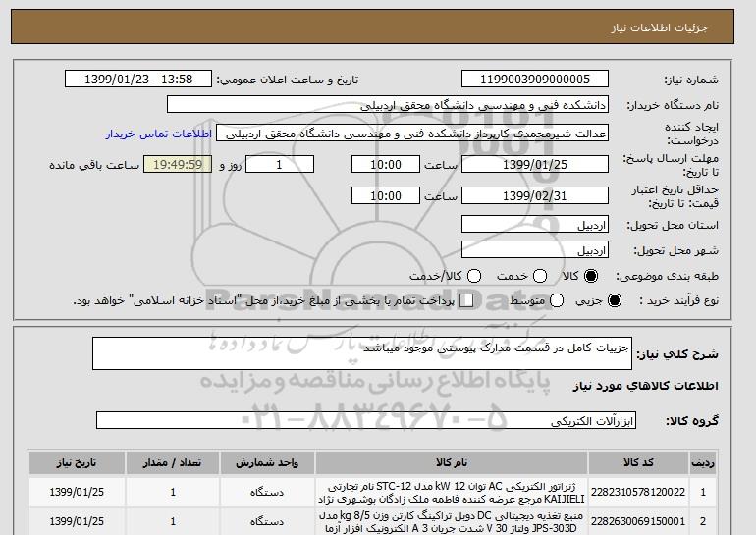This screenshot has height=535, width=756.
Task: Click the quantity cell in power supply row
Action: pyautogui.click(x=173, y=521)
